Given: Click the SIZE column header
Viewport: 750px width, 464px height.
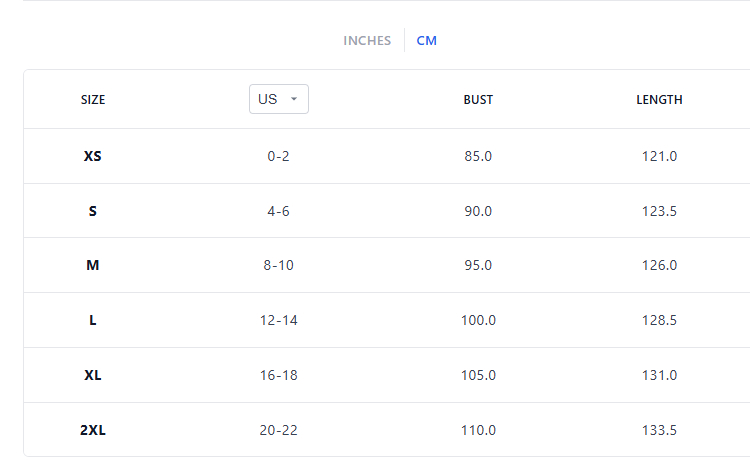Looking at the screenshot, I should pos(93,100).
